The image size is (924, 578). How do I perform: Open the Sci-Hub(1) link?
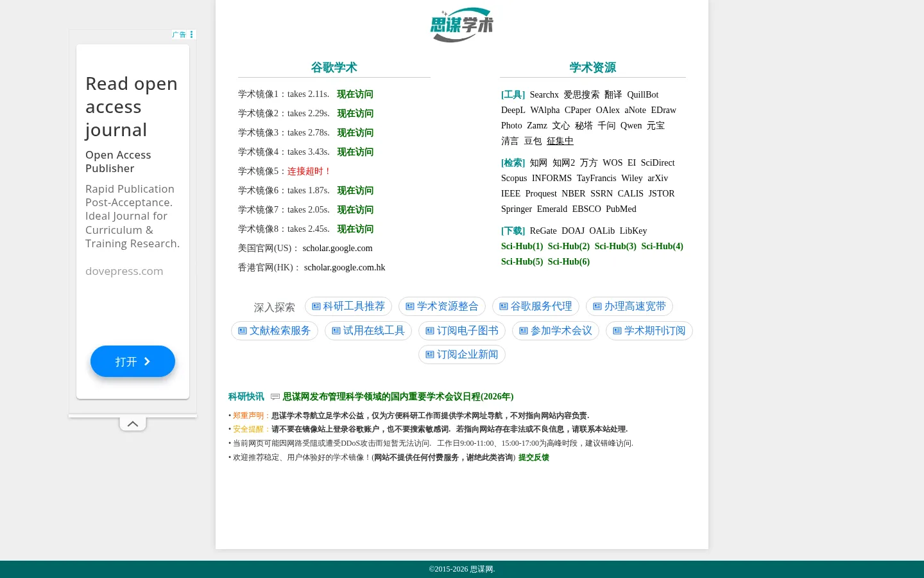tap(522, 247)
